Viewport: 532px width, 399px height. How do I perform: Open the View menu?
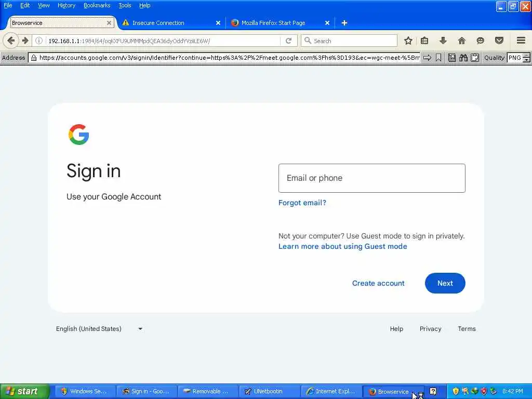click(x=44, y=5)
